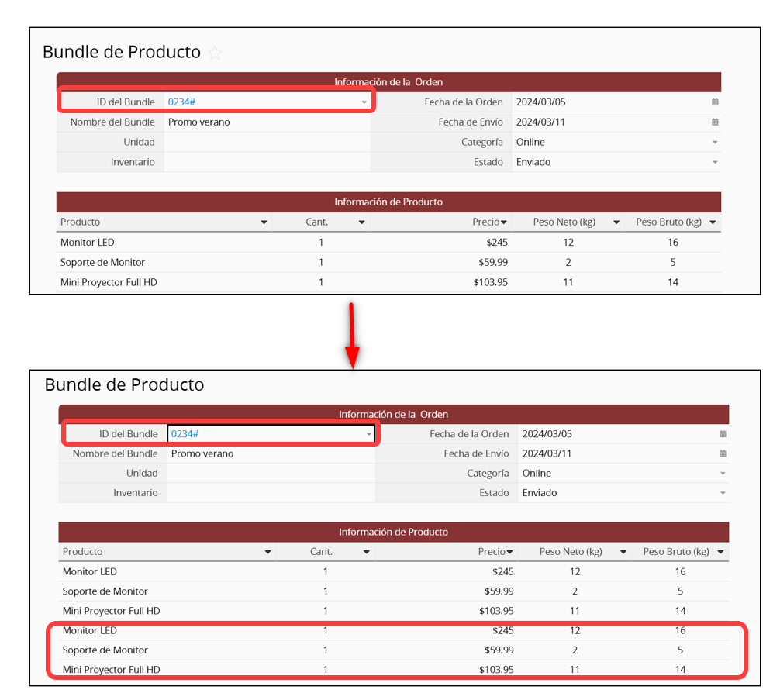780x700 pixels.
Task: Click the empty Inventario field in lower form
Action: [270, 493]
